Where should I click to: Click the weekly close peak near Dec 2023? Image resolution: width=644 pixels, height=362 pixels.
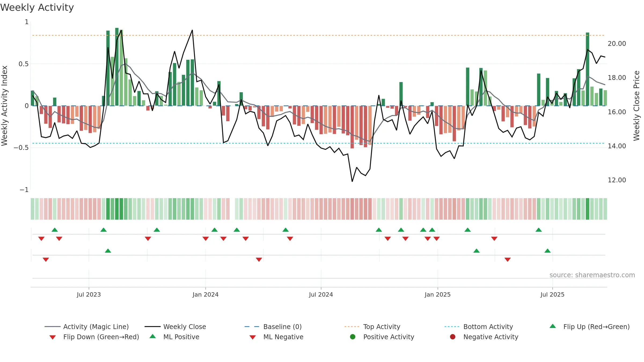192,30
